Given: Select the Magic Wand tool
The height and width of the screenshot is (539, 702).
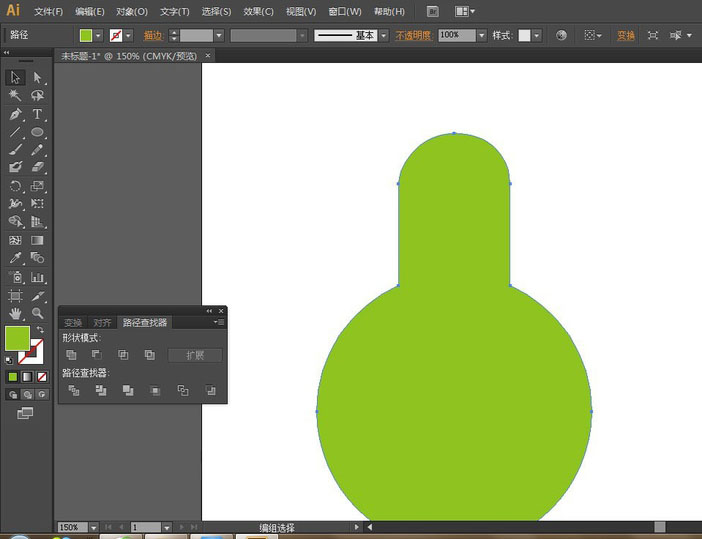Looking at the screenshot, I should (15, 95).
